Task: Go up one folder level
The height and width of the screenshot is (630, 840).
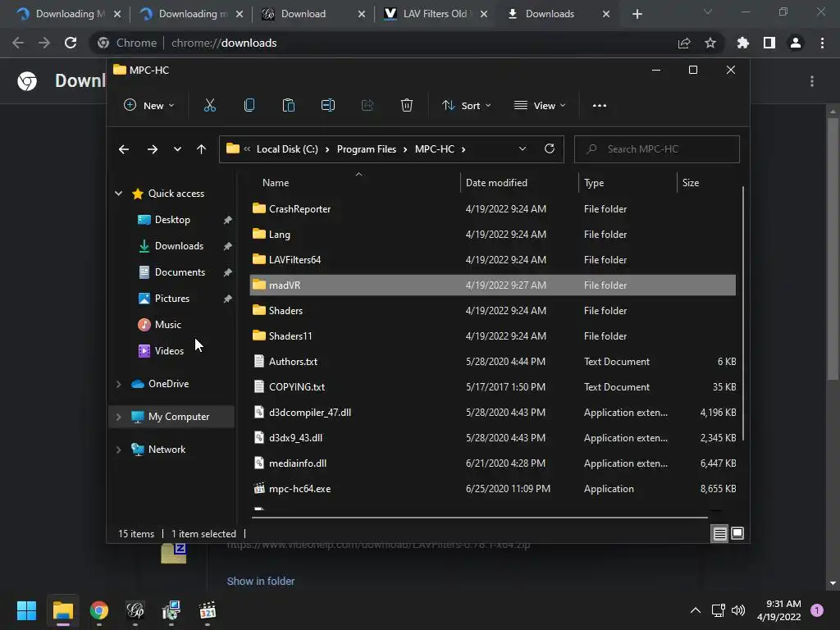Action: (201, 149)
